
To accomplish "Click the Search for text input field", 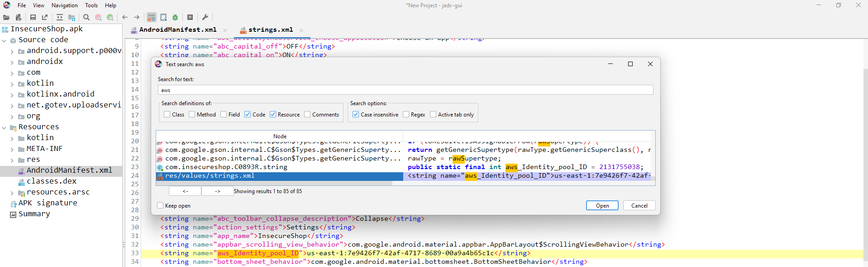I will (405, 90).
